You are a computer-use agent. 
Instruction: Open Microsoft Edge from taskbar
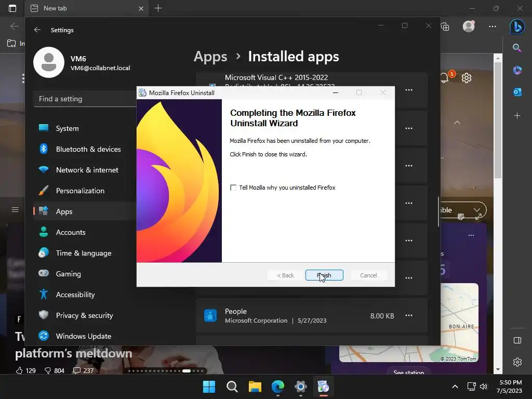point(278,387)
